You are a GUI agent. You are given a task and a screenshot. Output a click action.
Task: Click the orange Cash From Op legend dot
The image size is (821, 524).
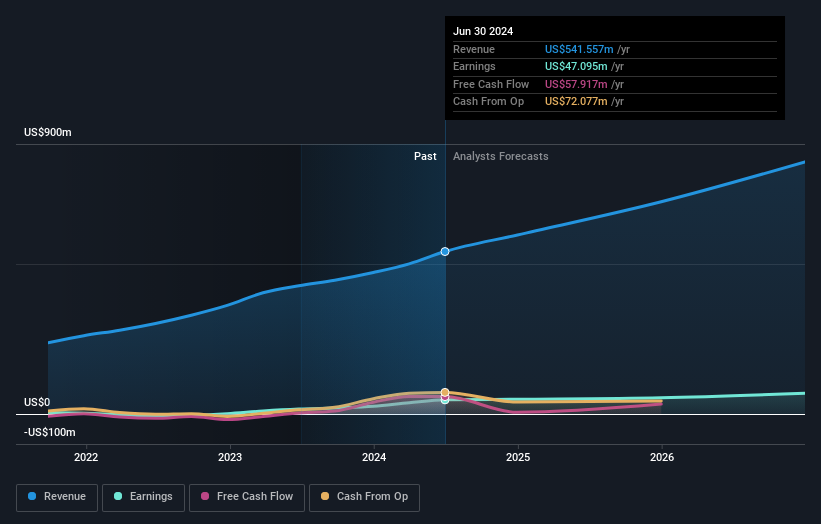pos(325,496)
